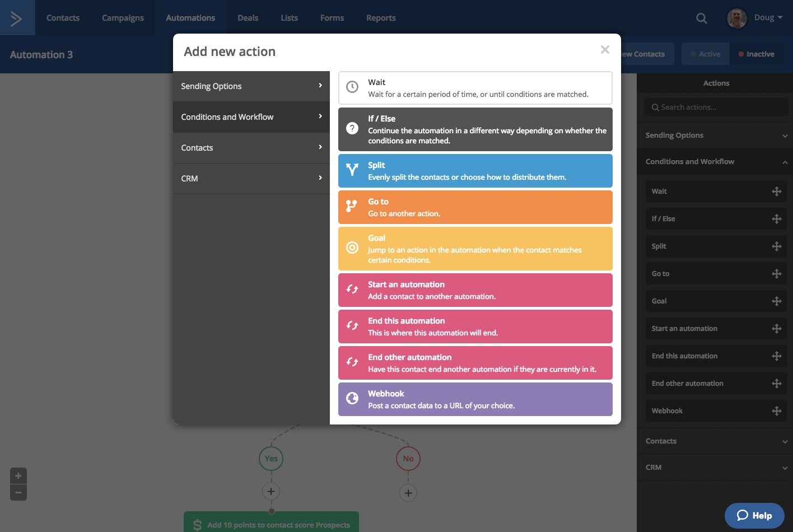Click into the Search actions field
This screenshot has width=793, height=532.
(716, 107)
